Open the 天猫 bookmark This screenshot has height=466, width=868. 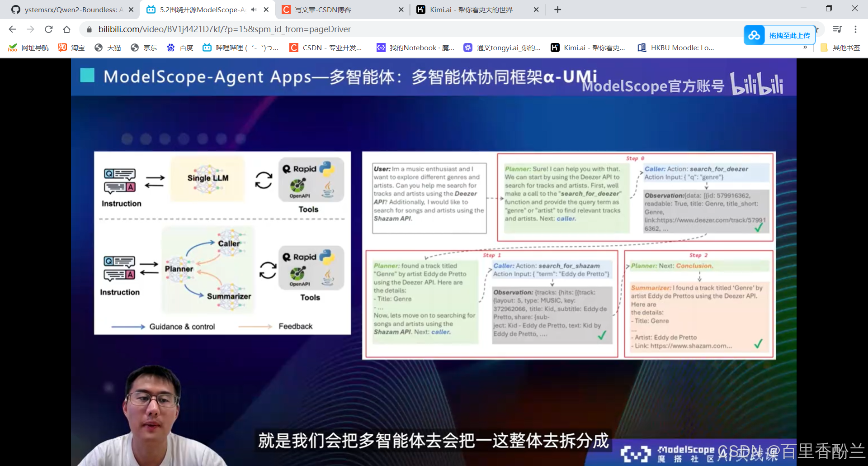coord(108,48)
